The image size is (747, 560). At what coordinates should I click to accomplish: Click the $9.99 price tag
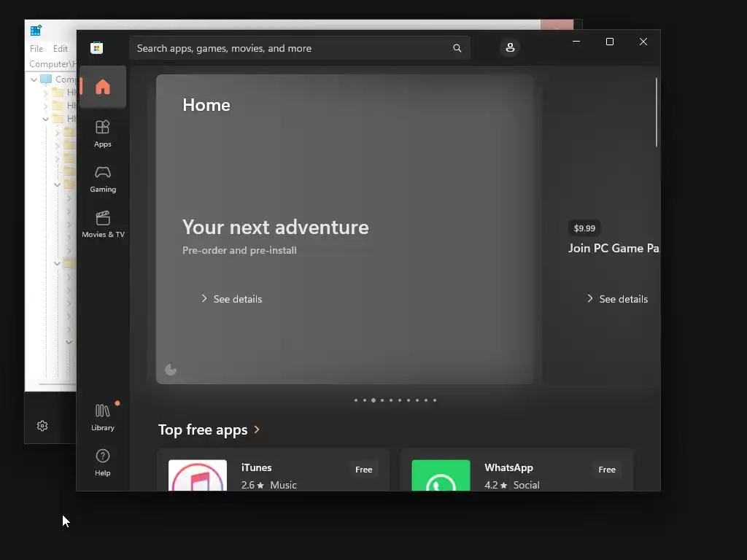click(584, 228)
